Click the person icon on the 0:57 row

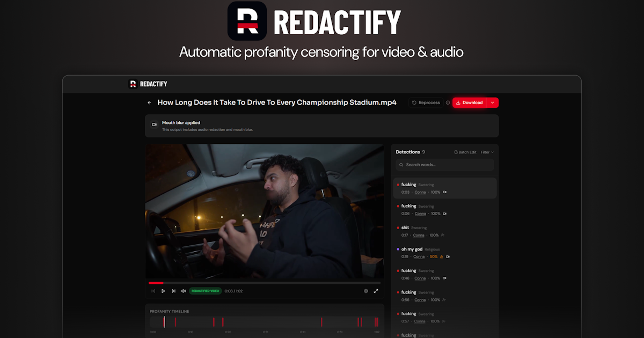pyautogui.click(x=444, y=321)
